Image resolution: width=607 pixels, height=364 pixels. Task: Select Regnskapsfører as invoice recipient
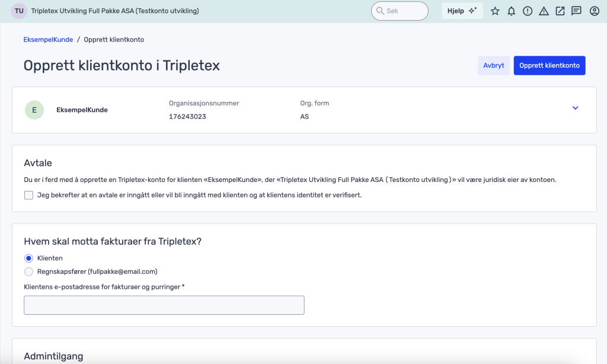point(28,272)
